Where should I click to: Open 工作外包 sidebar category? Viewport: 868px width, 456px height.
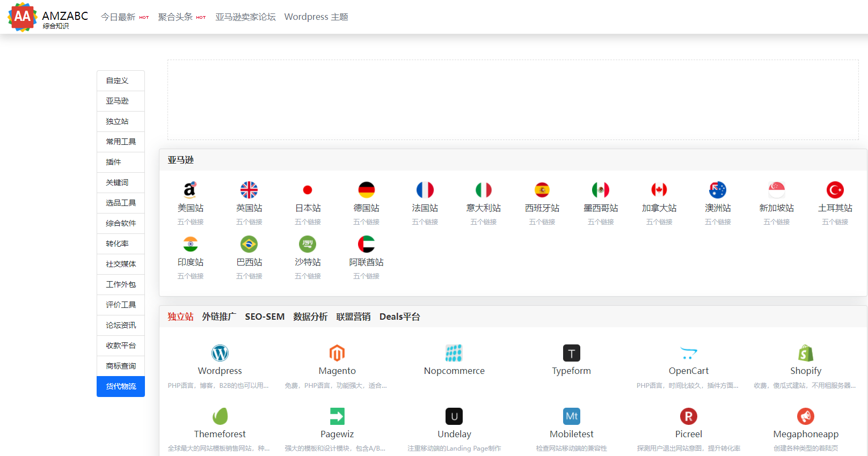pos(121,285)
